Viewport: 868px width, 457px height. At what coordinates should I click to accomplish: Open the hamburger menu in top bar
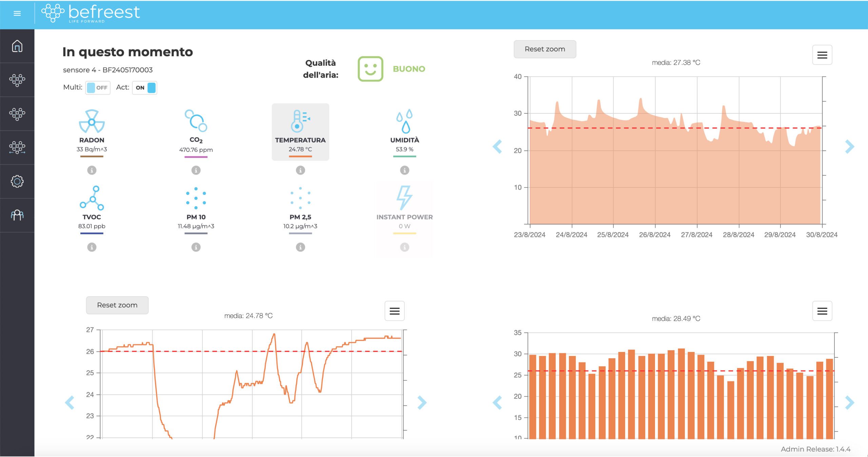click(17, 14)
